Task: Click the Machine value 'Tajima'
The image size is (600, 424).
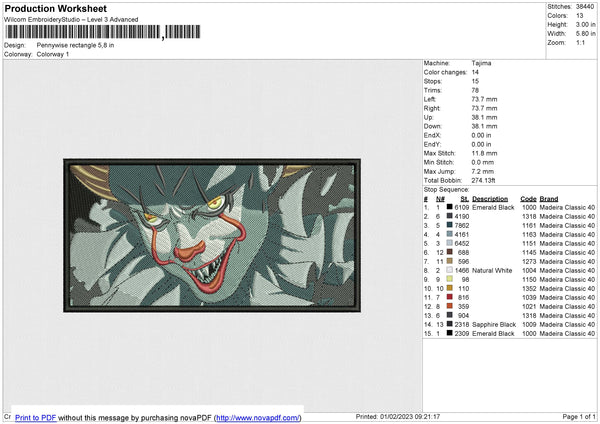Action: coord(481,63)
